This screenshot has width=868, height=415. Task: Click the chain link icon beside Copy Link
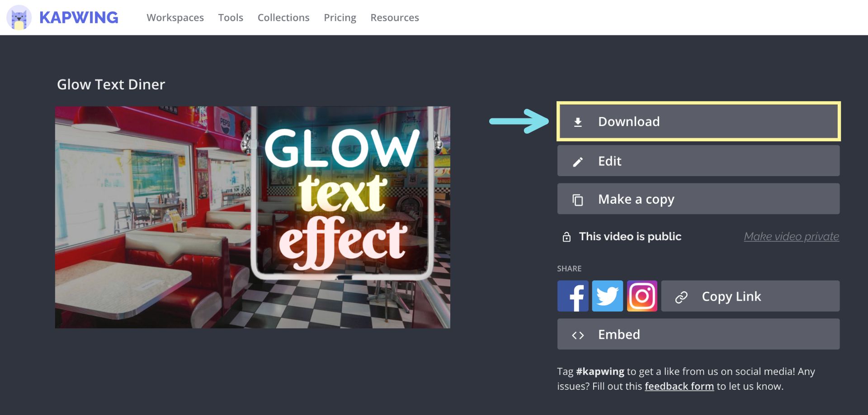coord(681,297)
